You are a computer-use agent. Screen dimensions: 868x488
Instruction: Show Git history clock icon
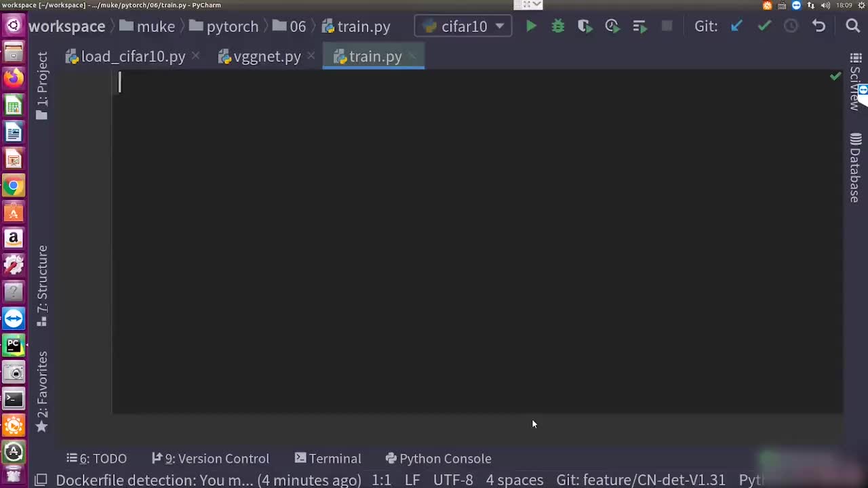click(791, 26)
